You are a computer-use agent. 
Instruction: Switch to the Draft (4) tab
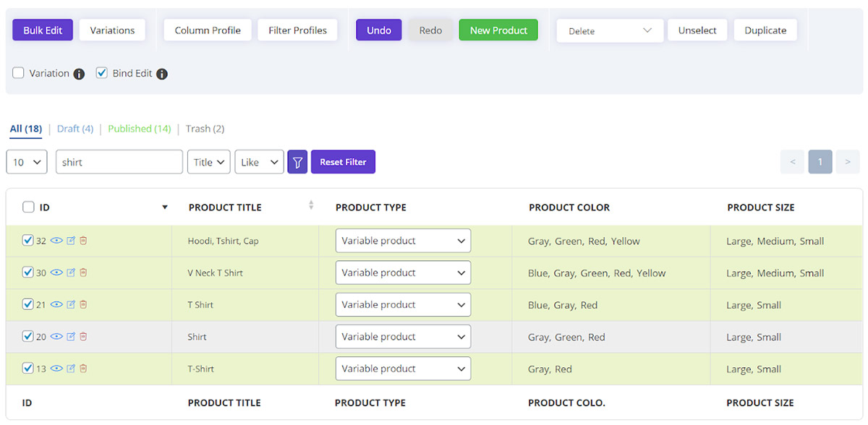pos(75,129)
